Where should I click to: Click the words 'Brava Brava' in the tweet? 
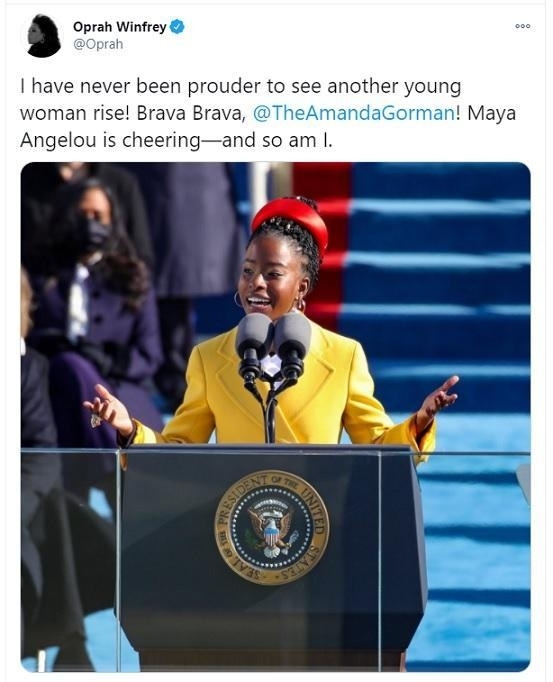tap(190, 113)
